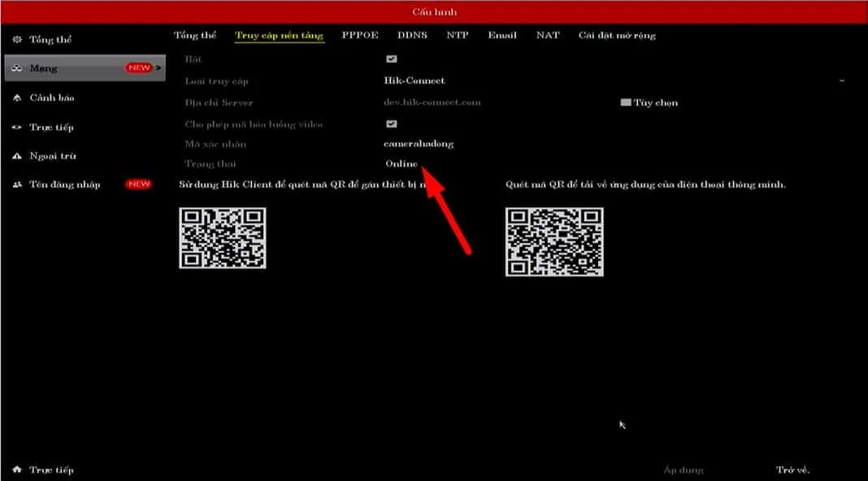The height and width of the screenshot is (481, 868).
Task: Click the Địa chỉ Server field
Action: click(x=432, y=102)
